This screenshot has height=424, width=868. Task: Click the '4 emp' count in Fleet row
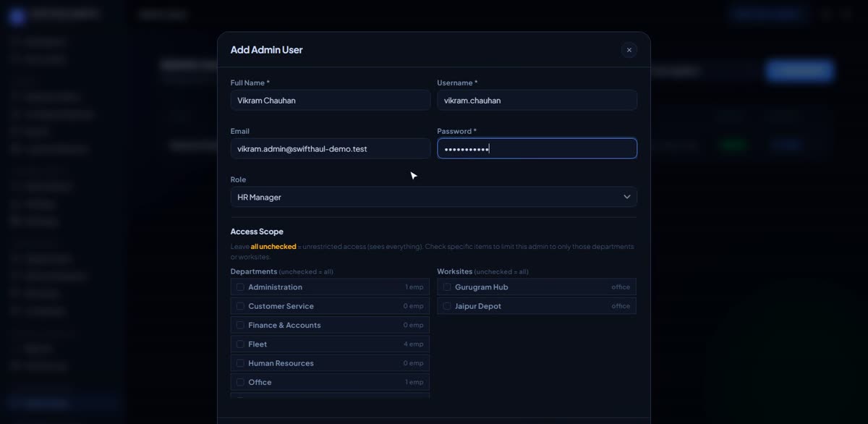pyautogui.click(x=414, y=344)
